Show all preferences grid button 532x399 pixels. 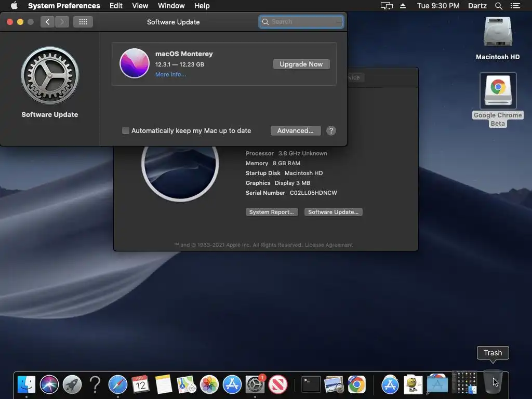click(83, 22)
